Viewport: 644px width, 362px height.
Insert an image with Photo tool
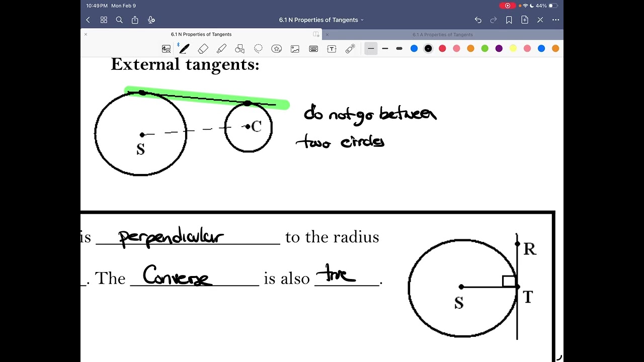295,49
